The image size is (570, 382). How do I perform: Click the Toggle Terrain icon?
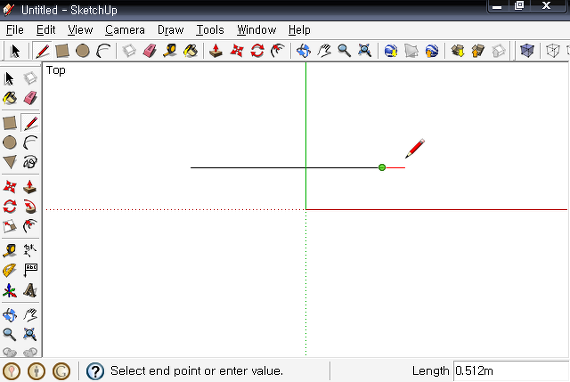click(411, 51)
